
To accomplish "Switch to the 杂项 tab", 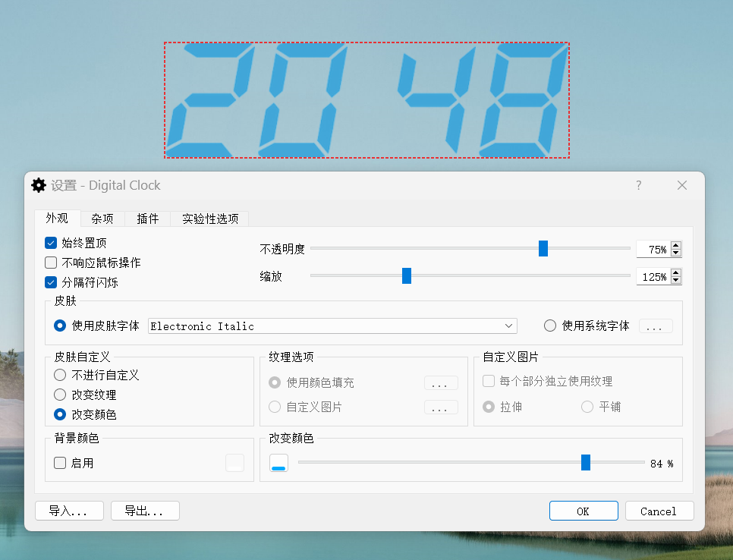I will coord(102,219).
